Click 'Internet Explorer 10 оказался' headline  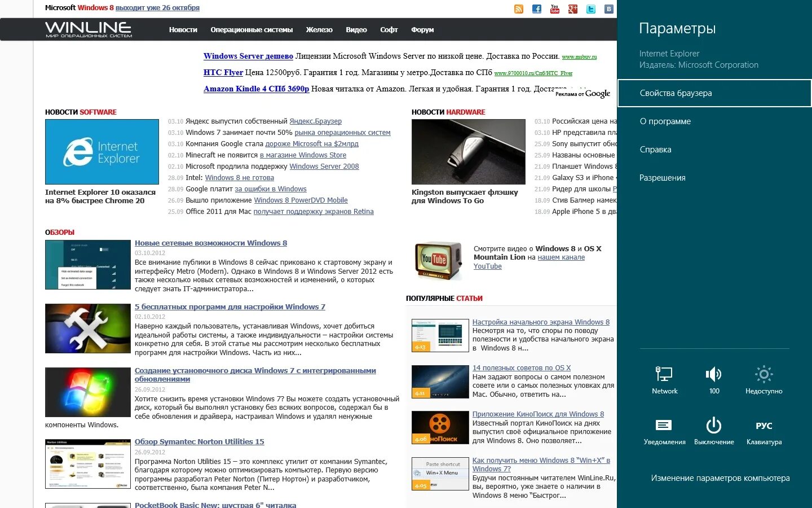[100, 196]
